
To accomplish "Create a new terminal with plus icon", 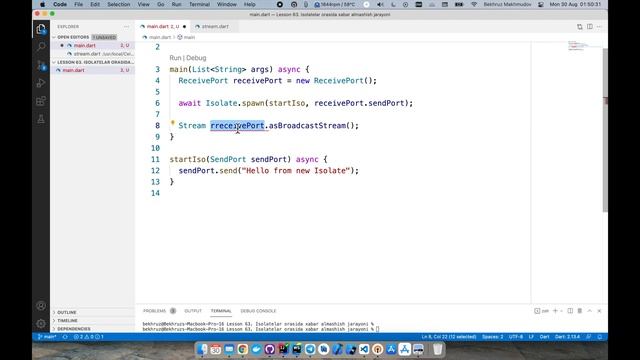I will [x=555, y=311].
